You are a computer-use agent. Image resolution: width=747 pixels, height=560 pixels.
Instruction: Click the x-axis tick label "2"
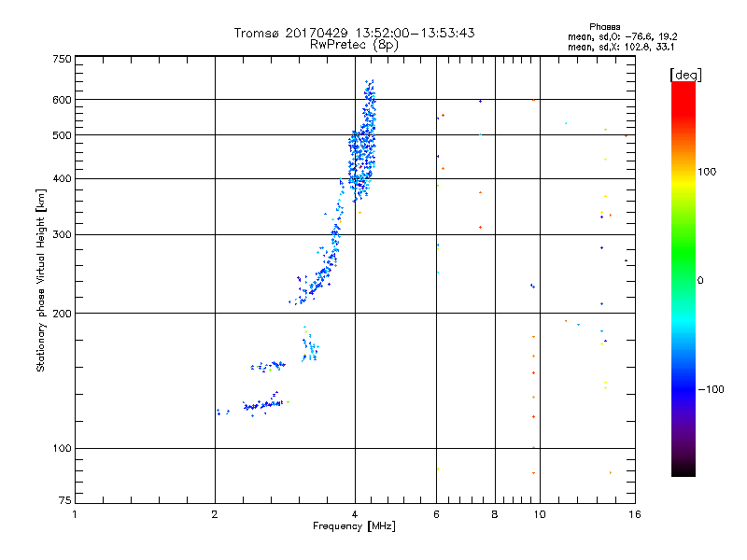(x=215, y=514)
